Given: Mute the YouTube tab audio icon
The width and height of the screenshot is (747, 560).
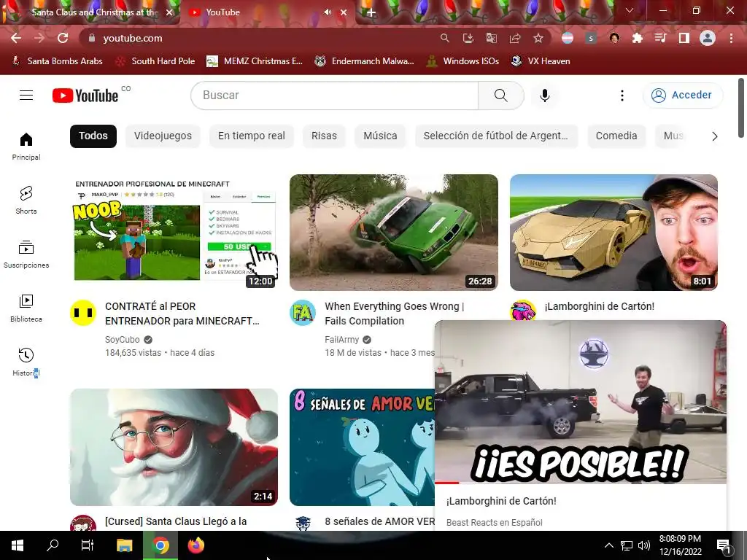Looking at the screenshot, I should [x=328, y=12].
